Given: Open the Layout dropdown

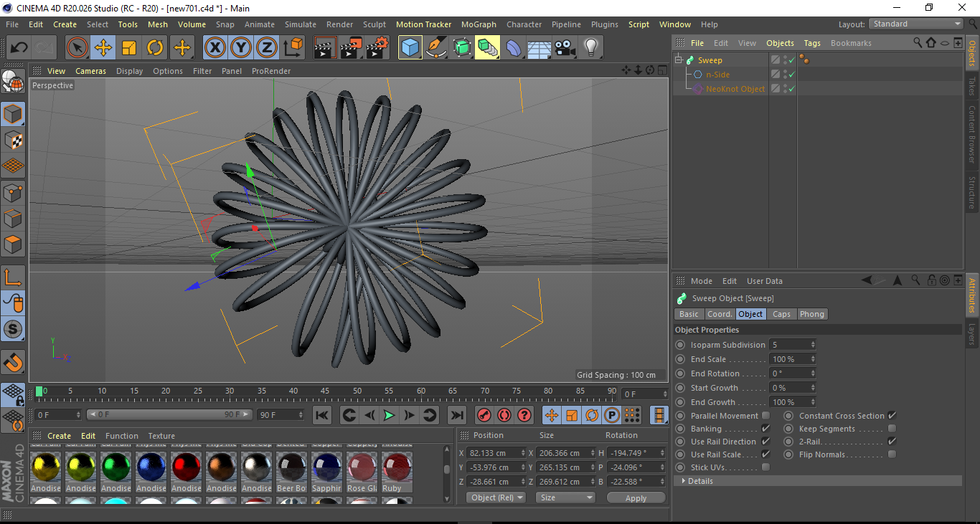Looking at the screenshot, I should (916, 24).
